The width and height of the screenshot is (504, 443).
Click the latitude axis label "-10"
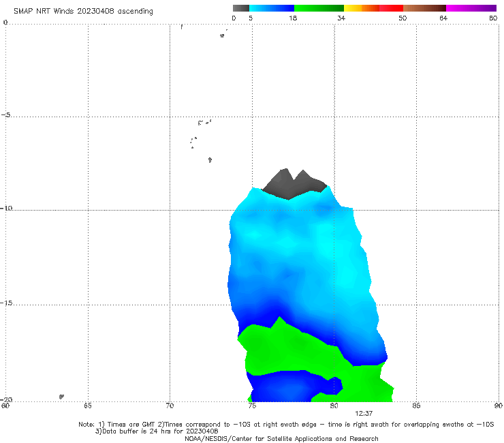[x=6, y=208]
